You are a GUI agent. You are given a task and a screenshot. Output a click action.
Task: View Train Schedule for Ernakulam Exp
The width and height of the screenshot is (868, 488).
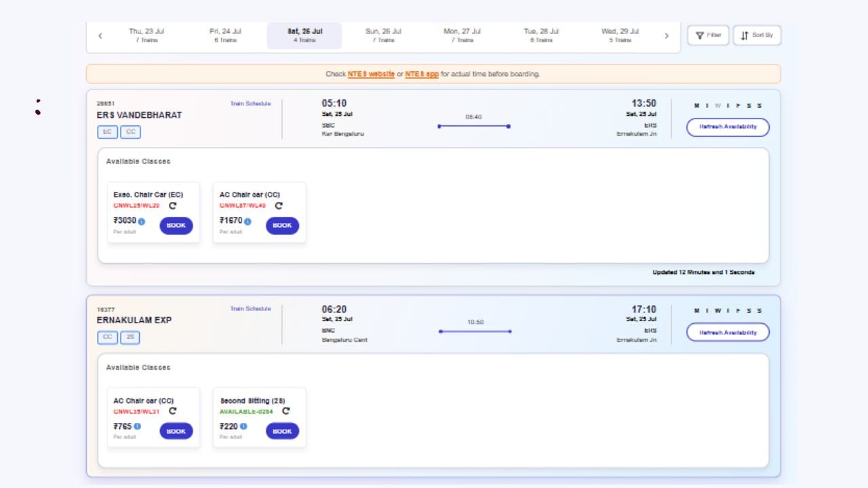tap(250, 308)
